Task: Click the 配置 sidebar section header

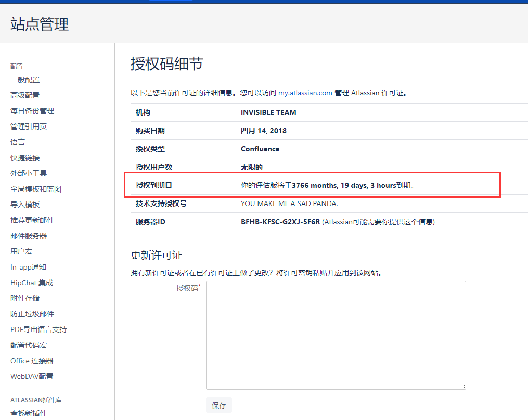Action: point(17,66)
